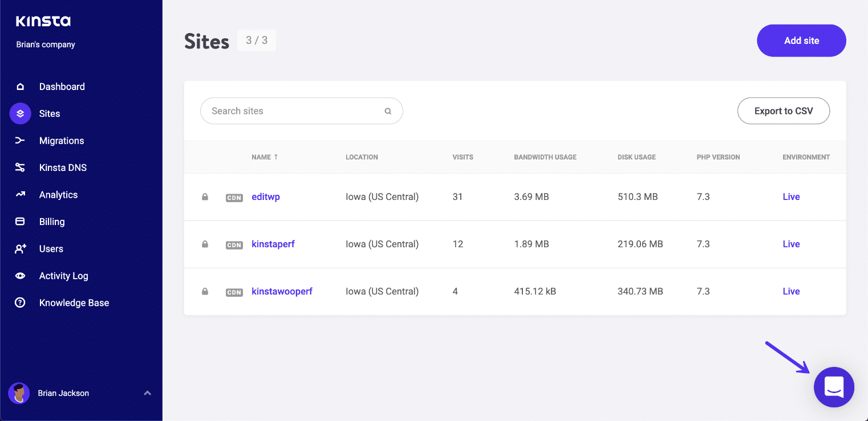Screen dimensions: 868x421
Task: Open the Users page
Action: coord(51,249)
